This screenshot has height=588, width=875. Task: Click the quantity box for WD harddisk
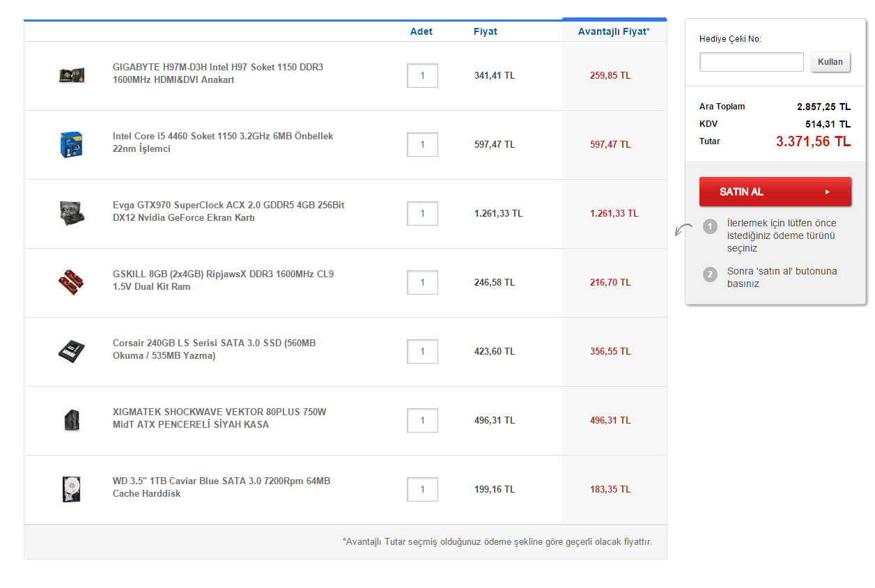422,489
